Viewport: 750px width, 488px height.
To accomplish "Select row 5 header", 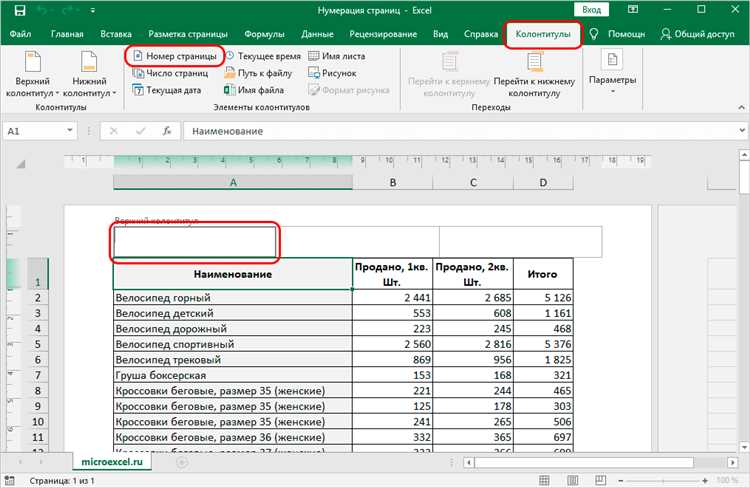I will tap(38, 344).
